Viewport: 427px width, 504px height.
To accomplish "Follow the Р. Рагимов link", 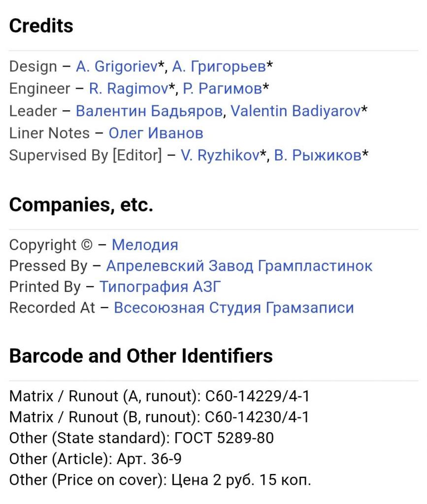I will (x=222, y=89).
